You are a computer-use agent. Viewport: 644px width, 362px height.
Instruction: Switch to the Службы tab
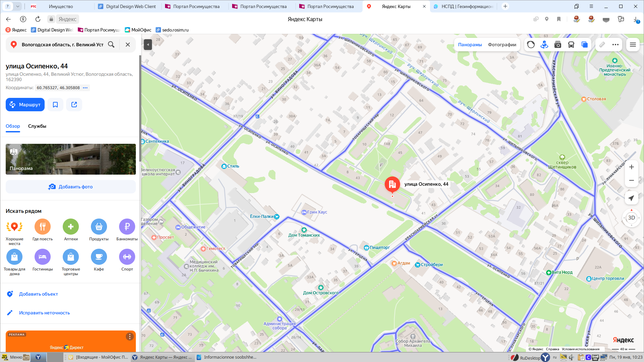(37, 126)
